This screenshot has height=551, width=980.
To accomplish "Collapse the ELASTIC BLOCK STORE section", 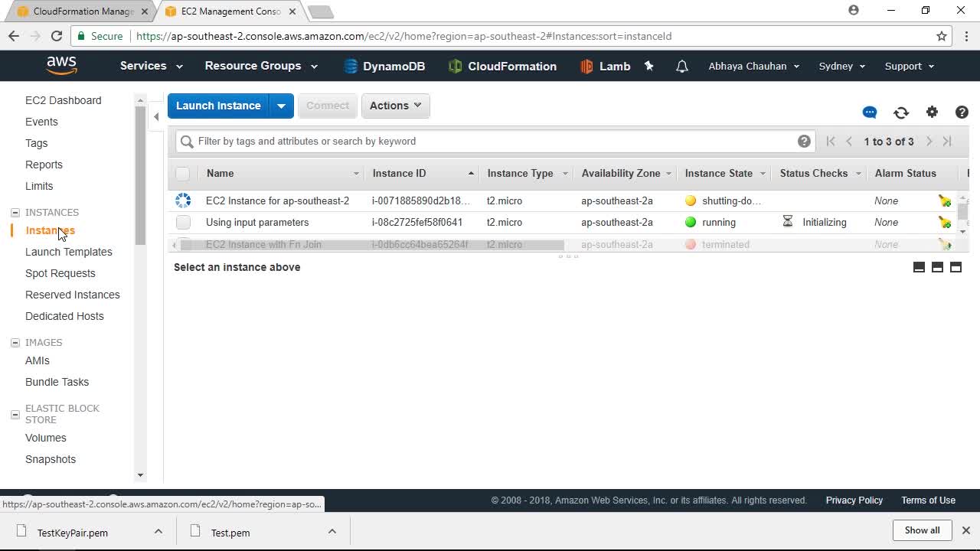I will (x=15, y=414).
